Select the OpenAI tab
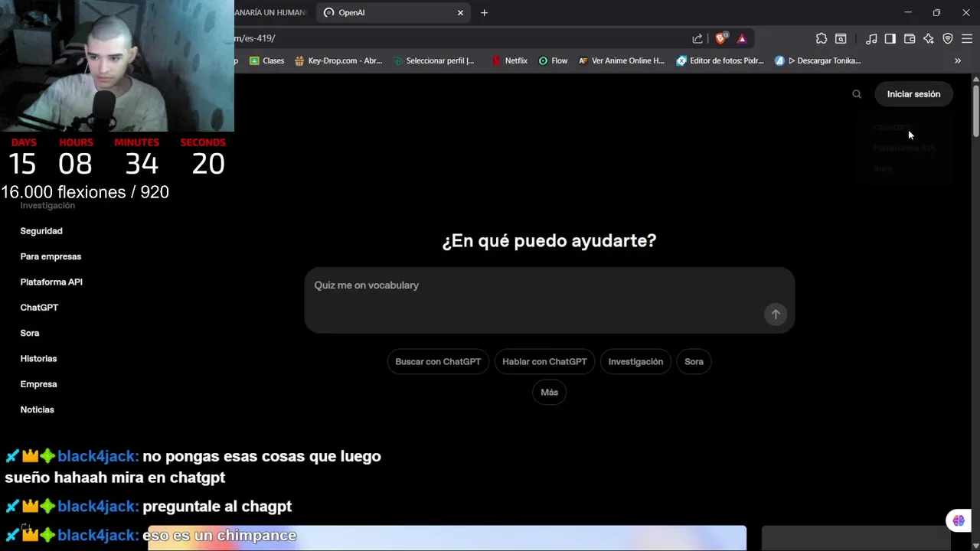 [394, 12]
